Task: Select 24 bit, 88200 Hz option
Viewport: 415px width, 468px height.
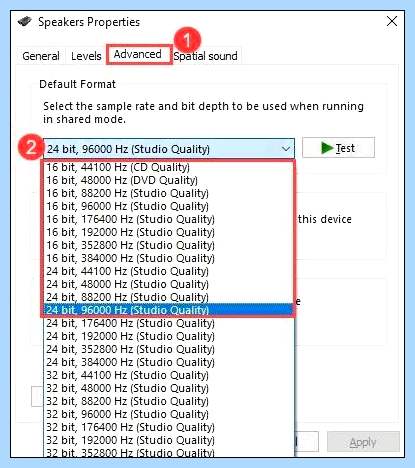Action: (x=169, y=297)
